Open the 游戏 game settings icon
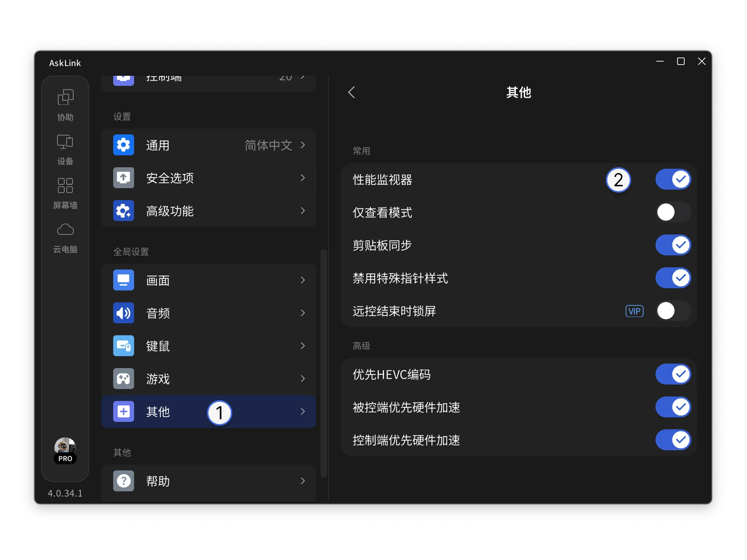 (123, 379)
